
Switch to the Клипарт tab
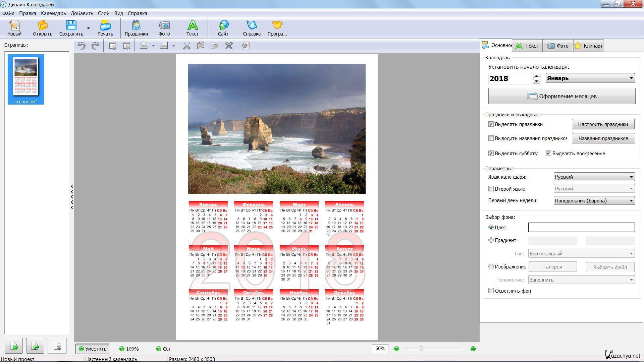click(589, 46)
